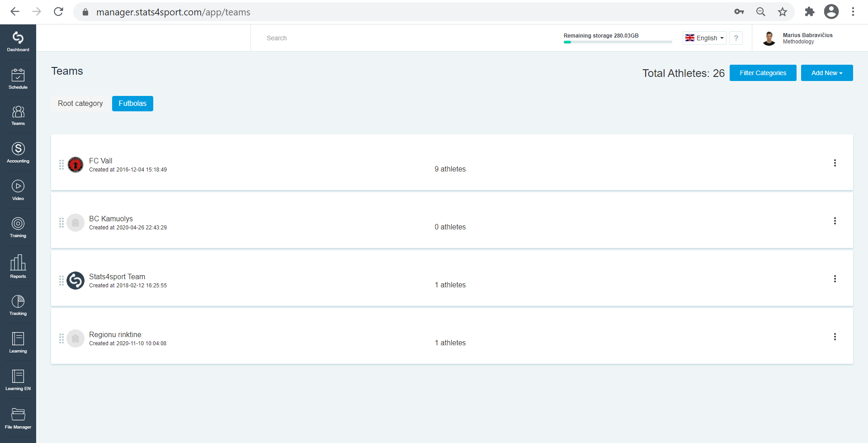Select the Futbolas category tab
Viewport: 868px width, 443px height.
tap(132, 104)
